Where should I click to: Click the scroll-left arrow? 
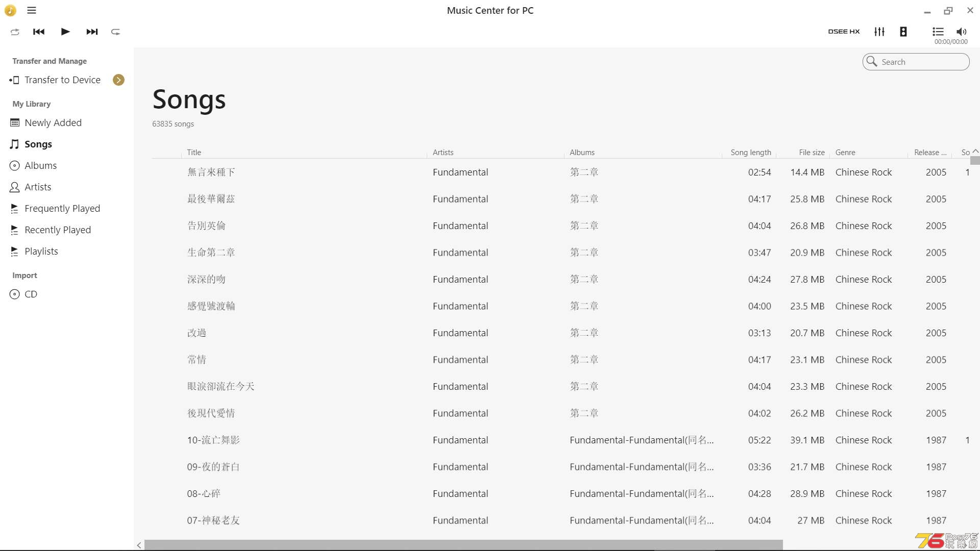click(x=139, y=545)
